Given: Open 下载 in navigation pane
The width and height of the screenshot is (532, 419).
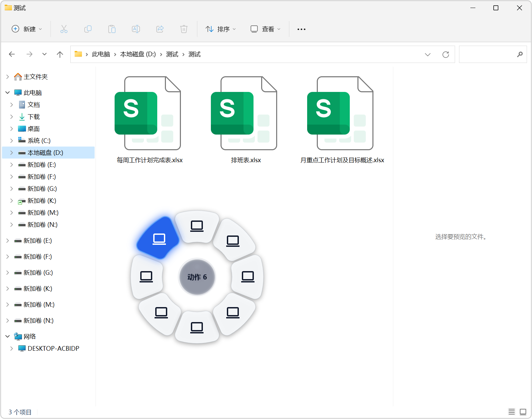Looking at the screenshot, I should coord(34,117).
